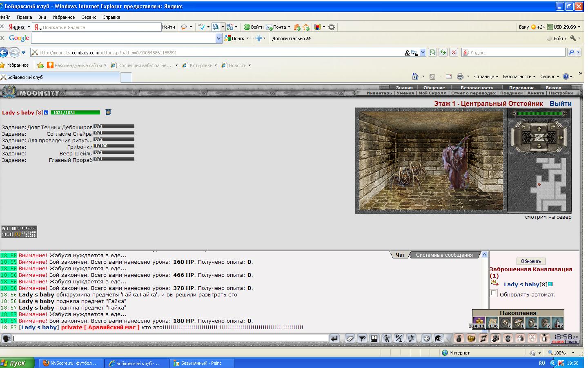Screen dimensions: 588x368
Task: Click the center refresh control on navigation pad
Action: pyautogui.click(x=539, y=137)
